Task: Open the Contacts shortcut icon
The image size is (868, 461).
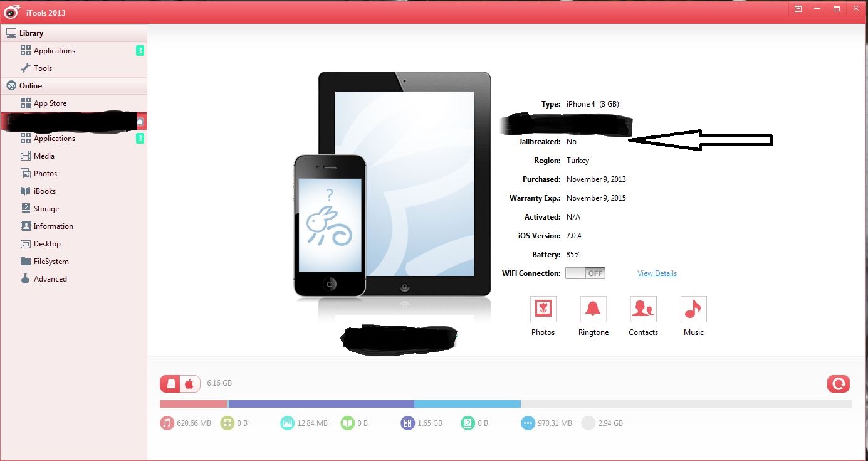Action: pos(643,309)
